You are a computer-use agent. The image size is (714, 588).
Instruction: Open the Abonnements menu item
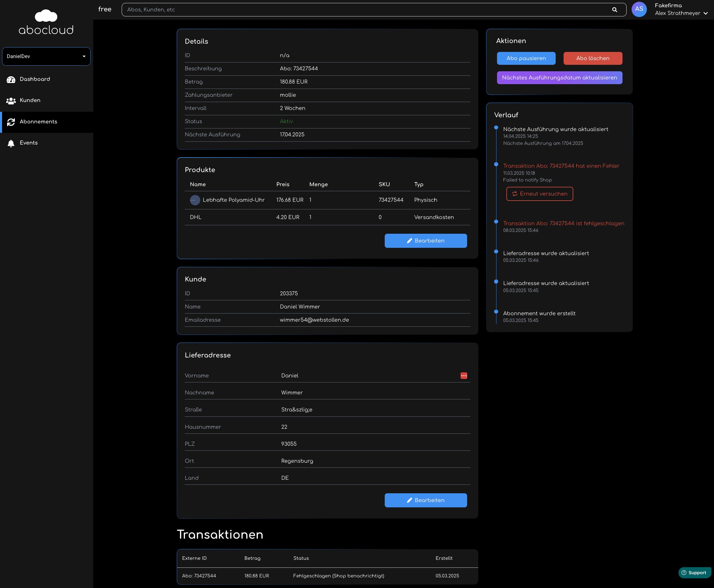pyautogui.click(x=38, y=122)
